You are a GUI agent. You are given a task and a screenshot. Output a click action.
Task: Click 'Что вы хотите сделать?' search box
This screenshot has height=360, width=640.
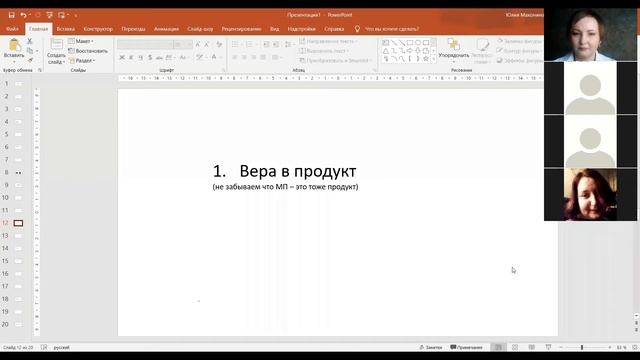click(391, 29)
